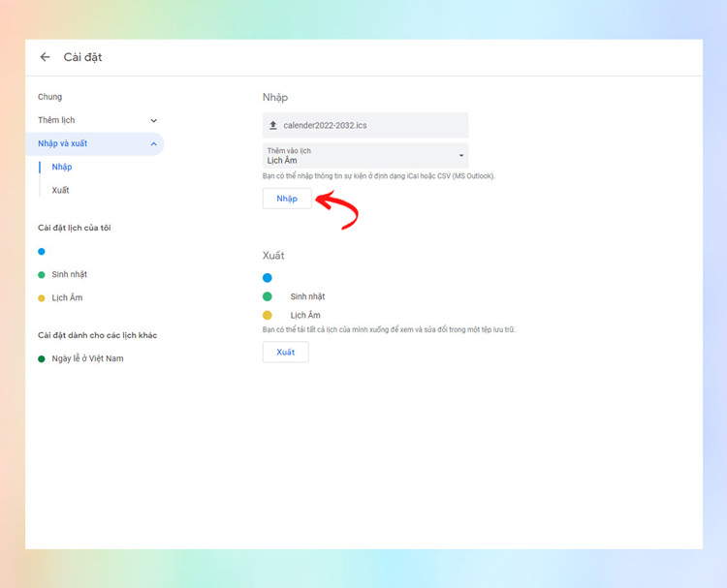Collapse the Nhập và xuất section chevron
This screenshot has height=588, width=727.
point(153,144)
